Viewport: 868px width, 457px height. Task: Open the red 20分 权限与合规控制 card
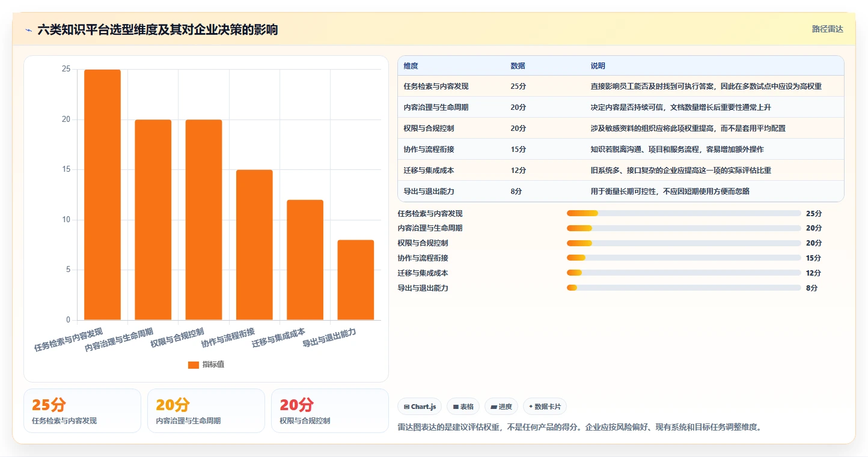point(330,411)
